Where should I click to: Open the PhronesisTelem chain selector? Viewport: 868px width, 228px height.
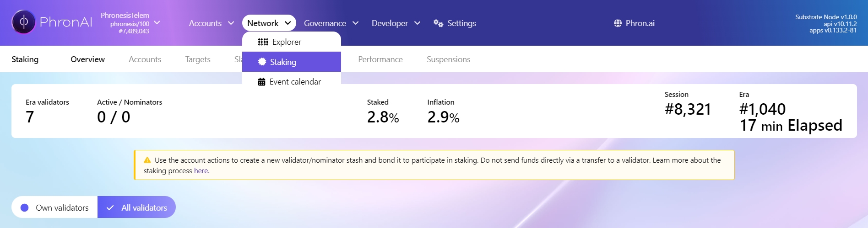pyautogui.click(x=130, y=23)
